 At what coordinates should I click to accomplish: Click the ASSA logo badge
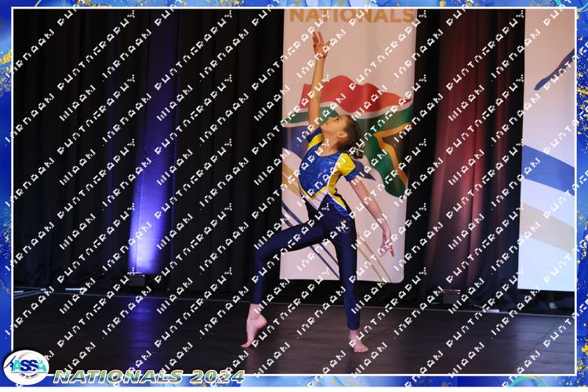point(26,367)
